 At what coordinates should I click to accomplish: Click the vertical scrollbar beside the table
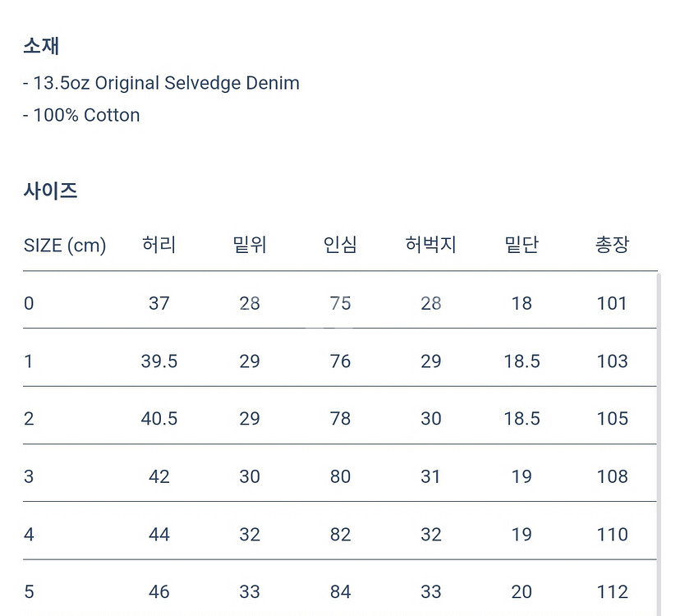[x=659, y=444]
